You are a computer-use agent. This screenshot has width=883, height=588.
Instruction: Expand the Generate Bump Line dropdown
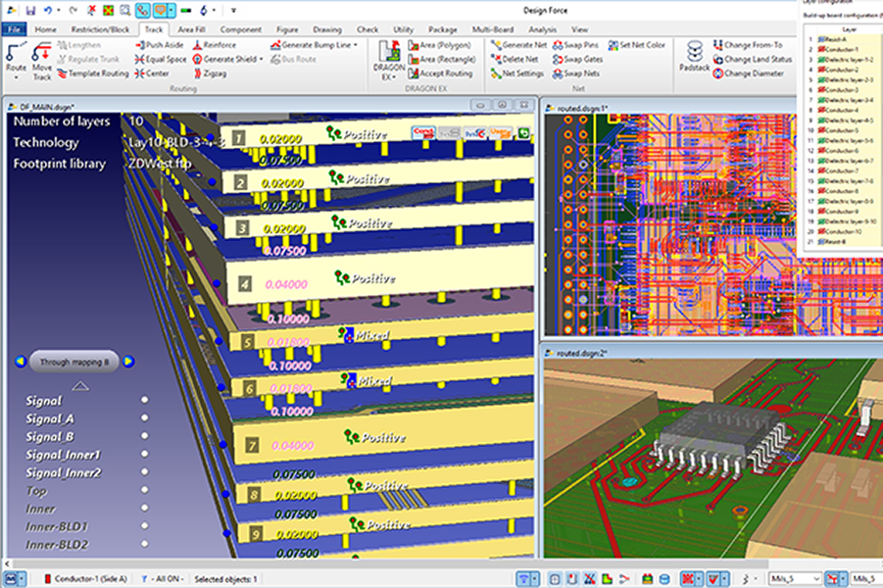pos(355,45)
